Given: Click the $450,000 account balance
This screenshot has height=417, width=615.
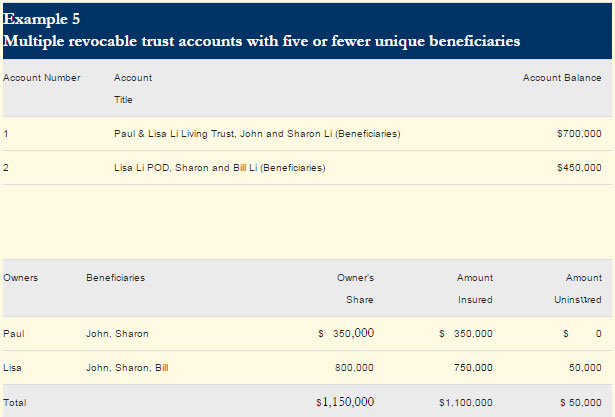Looking at the screenshot, I should click(x=579, y=168).
